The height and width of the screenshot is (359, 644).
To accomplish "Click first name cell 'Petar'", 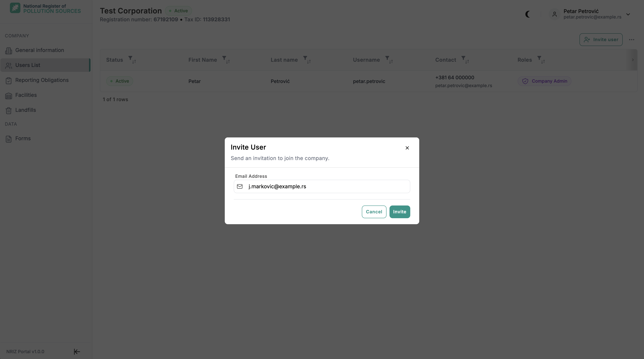I will [194, 82].
